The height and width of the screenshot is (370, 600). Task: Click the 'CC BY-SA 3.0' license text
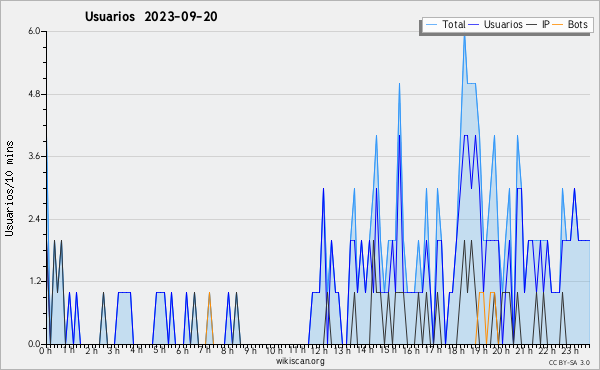569,362
